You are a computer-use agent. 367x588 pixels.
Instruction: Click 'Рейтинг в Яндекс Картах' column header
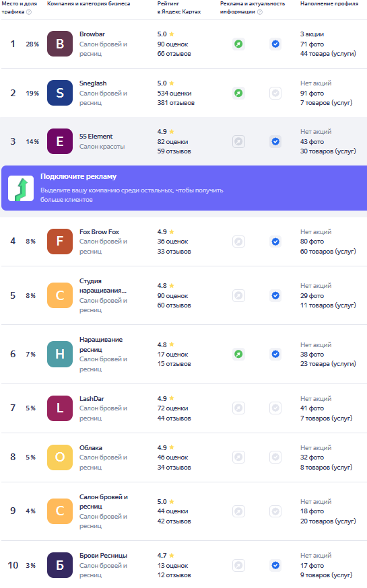tap(179, 7)
